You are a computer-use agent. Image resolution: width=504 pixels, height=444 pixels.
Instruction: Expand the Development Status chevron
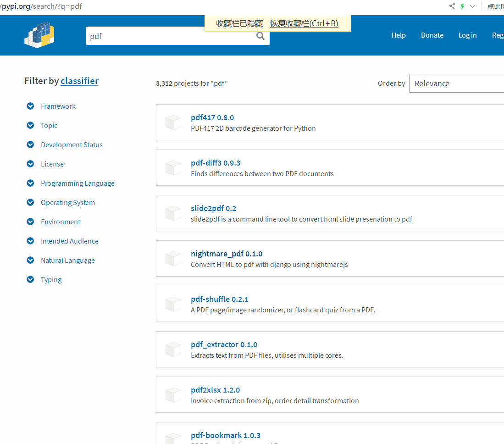[x=30, y=144]
